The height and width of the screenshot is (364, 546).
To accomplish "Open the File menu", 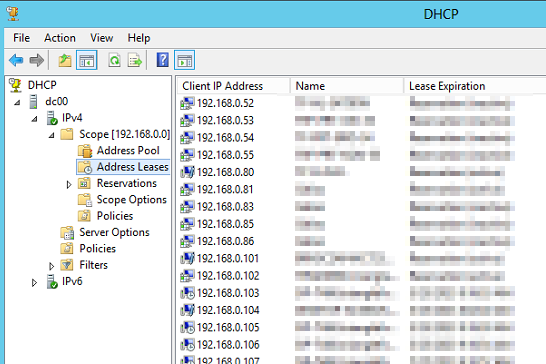I will click(x=22, y=38).
